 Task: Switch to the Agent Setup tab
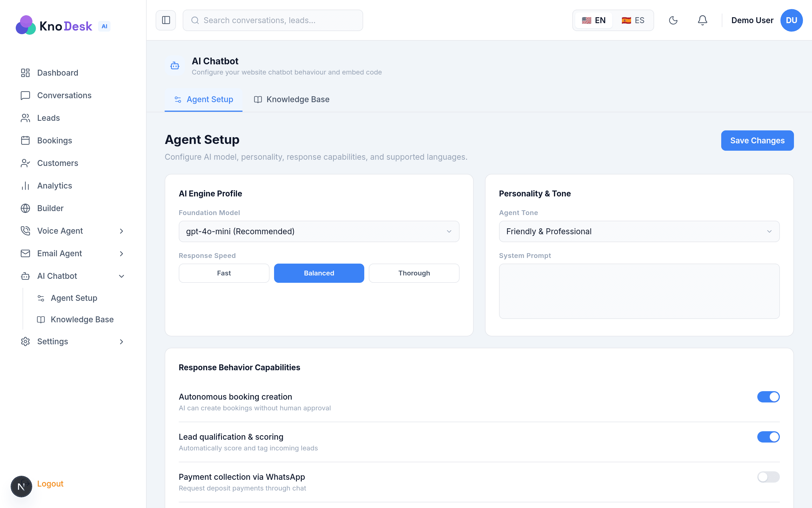pos(203,99)
